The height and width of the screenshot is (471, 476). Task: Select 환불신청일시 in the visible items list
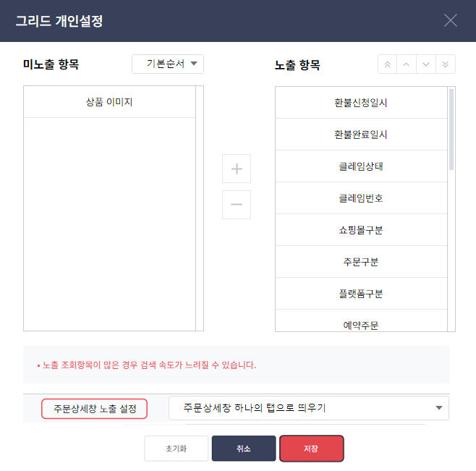pyautogui.click(x=361, y=103)
